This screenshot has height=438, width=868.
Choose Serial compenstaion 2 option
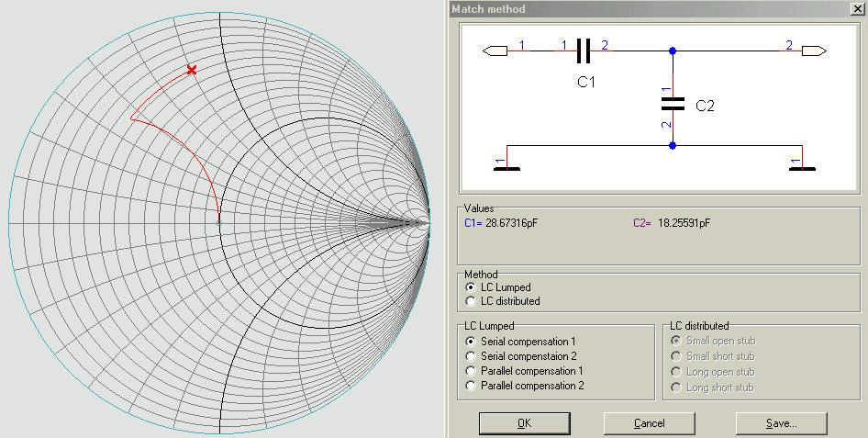(x=471, y=356)
